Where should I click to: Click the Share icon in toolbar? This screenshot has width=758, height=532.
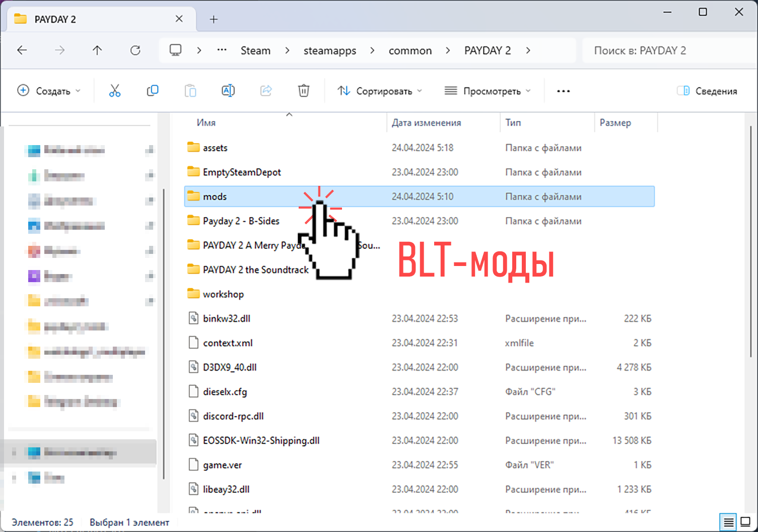[266, 91]
